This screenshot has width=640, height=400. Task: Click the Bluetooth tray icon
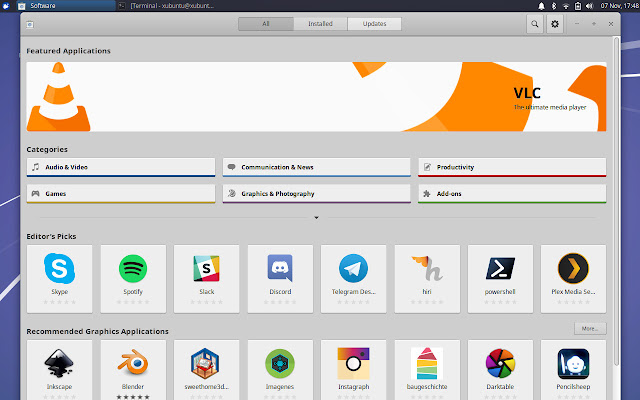pos(554,6)
